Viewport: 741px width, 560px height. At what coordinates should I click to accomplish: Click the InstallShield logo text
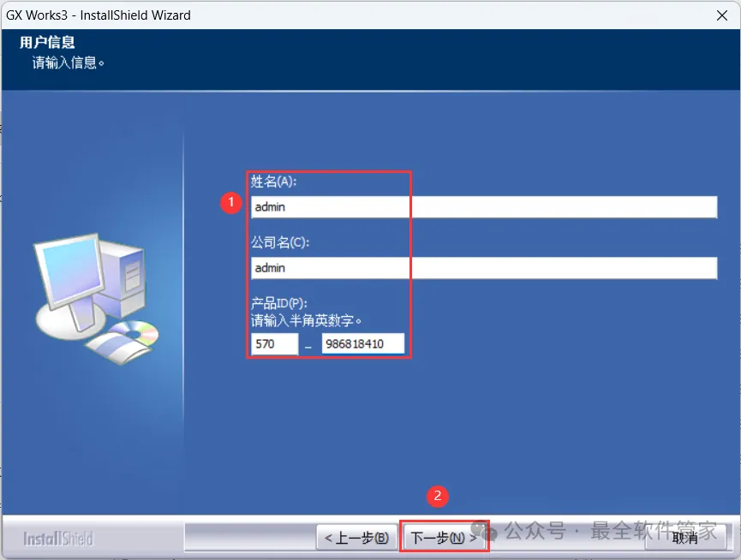[x=58, y=539]
